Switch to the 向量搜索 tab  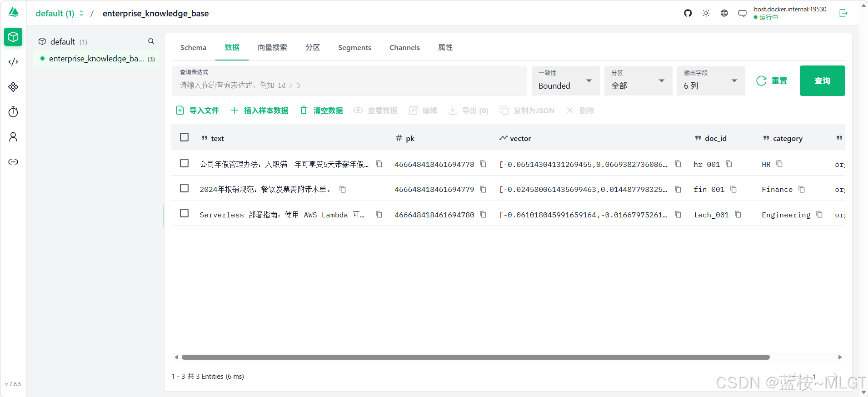pos(272,47)
